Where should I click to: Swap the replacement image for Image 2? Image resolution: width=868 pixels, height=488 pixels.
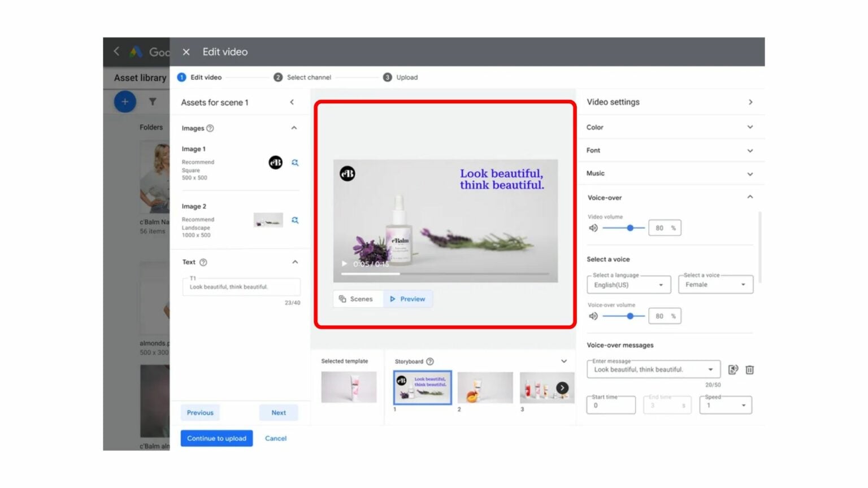[x=295, y=220]
